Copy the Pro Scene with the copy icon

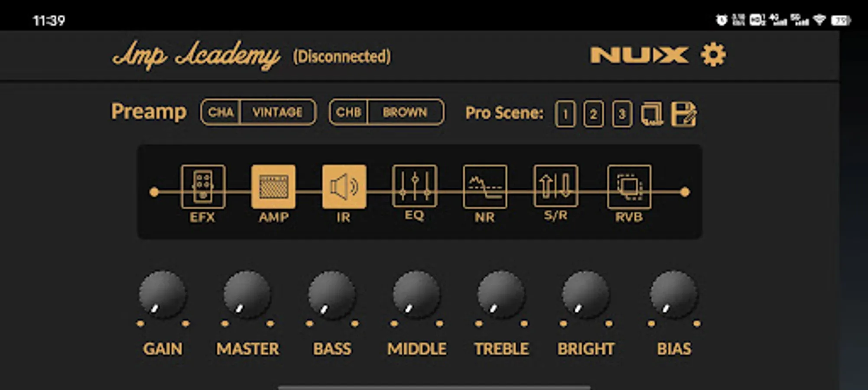coord(652,114)
